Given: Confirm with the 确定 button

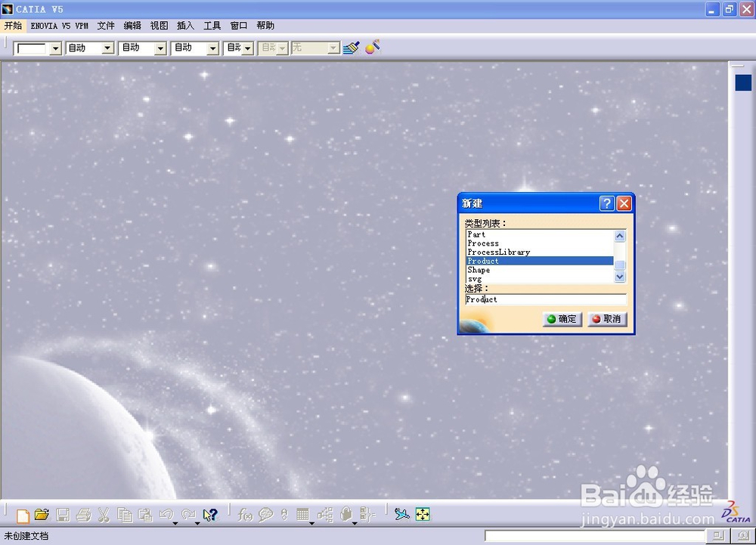Looking at the screenshot, I should tap(562, 319).
